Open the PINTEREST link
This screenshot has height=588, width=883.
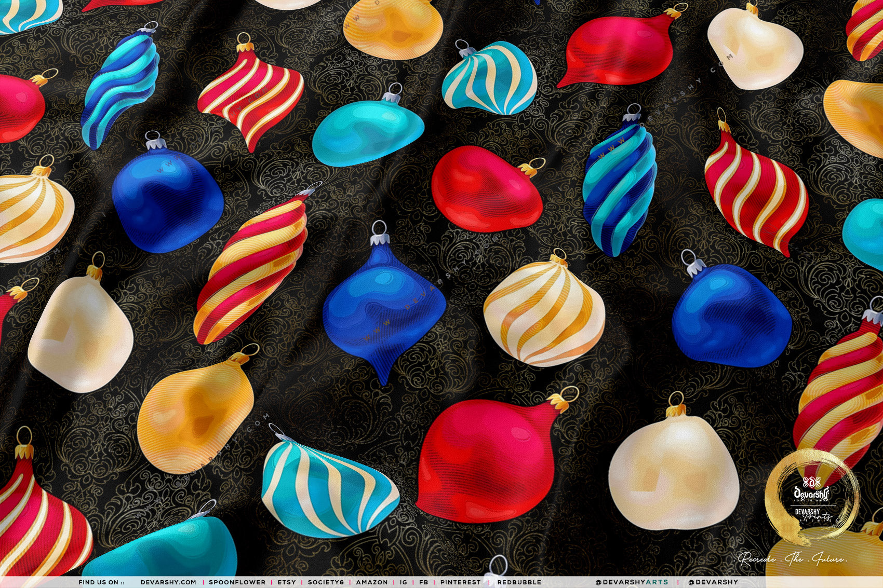tap(461, 582)
